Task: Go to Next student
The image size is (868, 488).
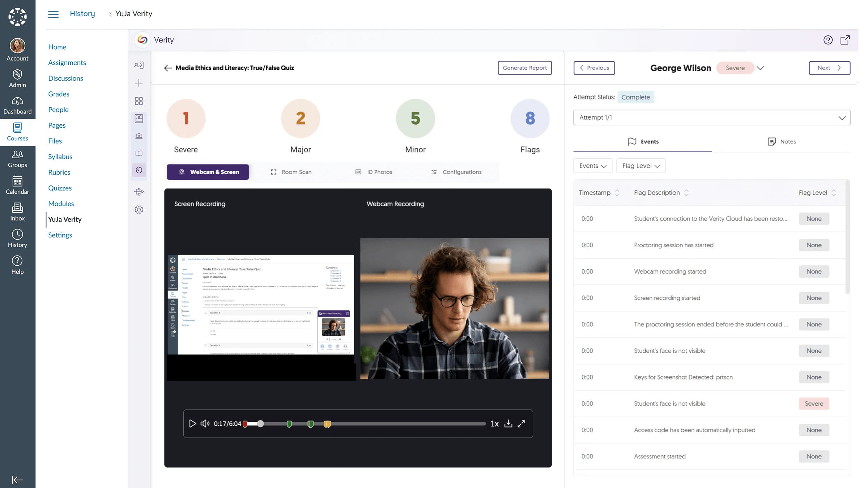Action: [830, 68]
